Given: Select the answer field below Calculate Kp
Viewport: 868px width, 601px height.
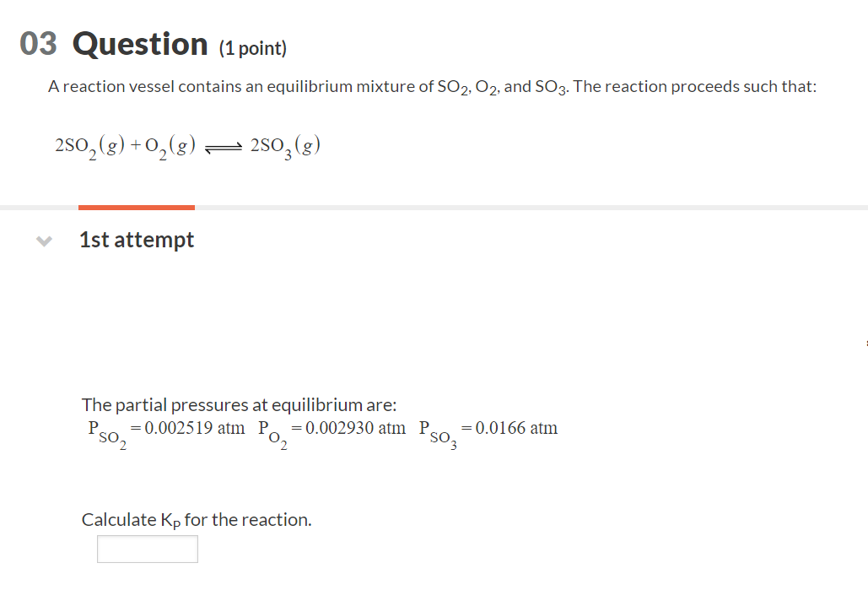Looking at the screenshot, I should pyautogui.click(x=147, y=549).
